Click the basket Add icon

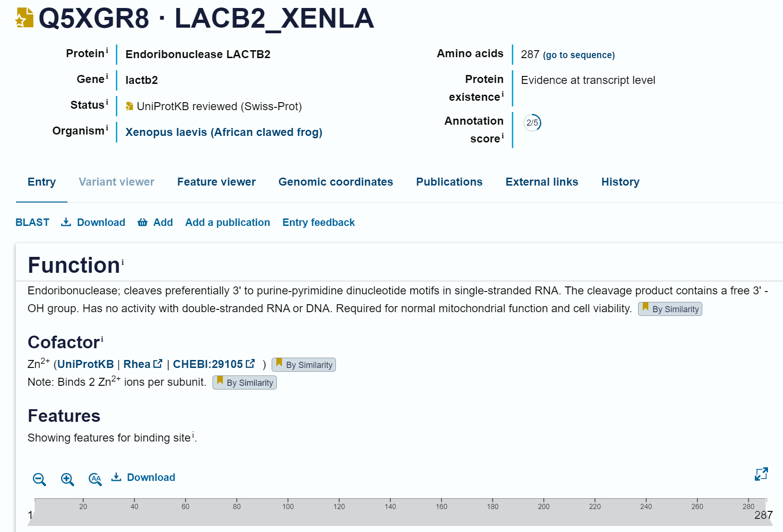143,222
